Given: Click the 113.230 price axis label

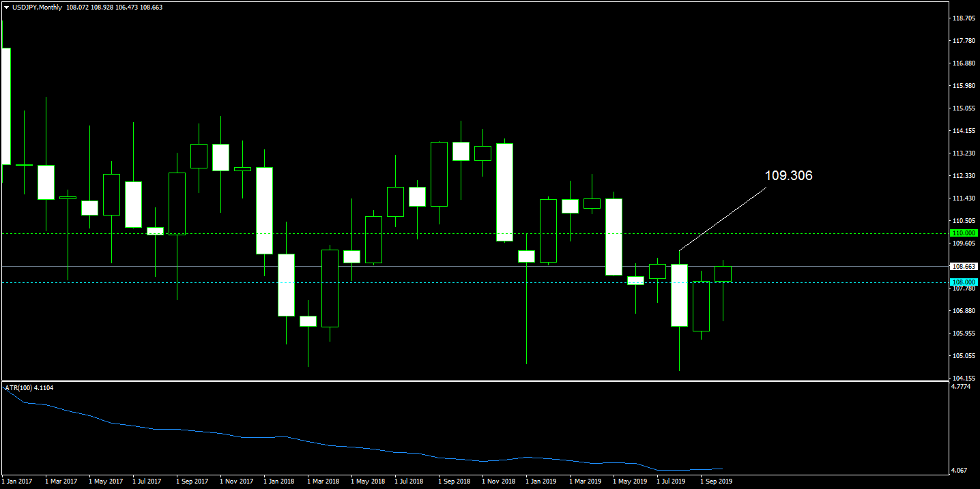Looking at the screenshot, I should pyautogui.click(x=963, y=153).
